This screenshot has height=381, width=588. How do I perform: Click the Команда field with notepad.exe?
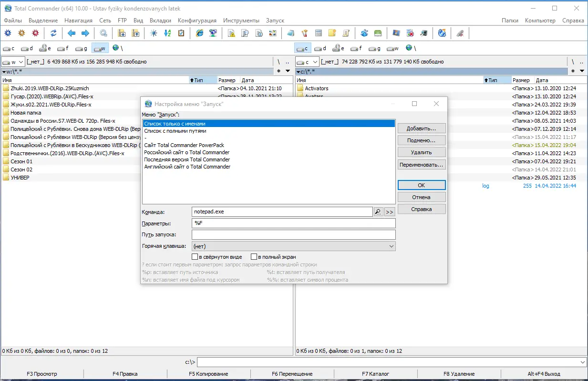tap(282, 212)
